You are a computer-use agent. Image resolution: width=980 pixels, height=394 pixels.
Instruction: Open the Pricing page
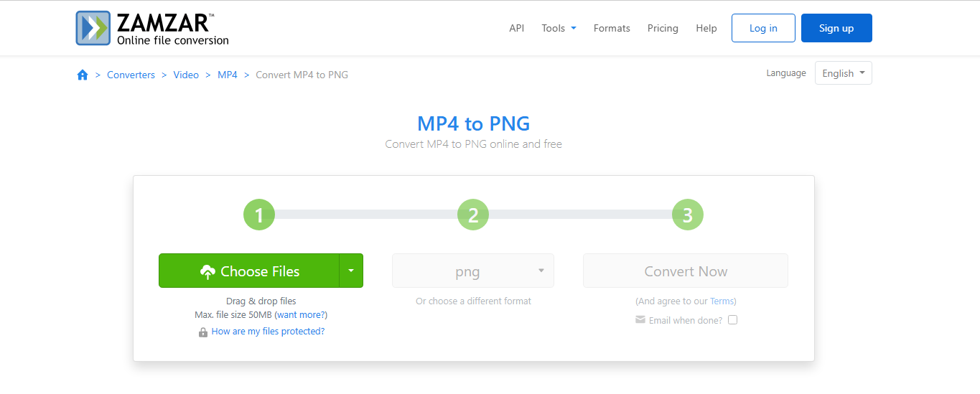[663, 28]
